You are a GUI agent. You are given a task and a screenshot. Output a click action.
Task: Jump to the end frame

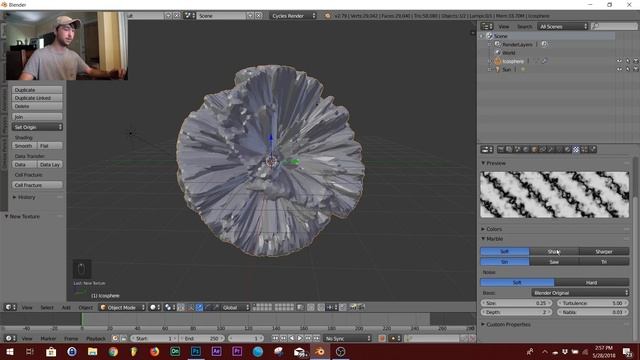[316, 338]
